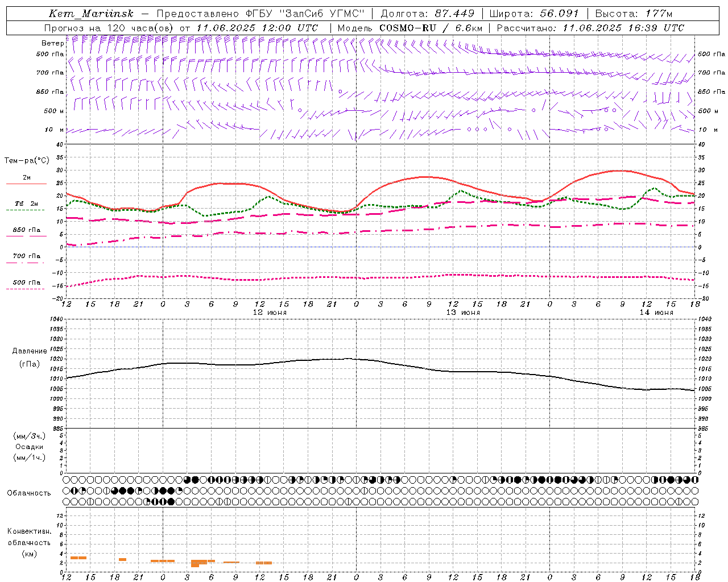Click the '10 м' wind level label on left
The image size is (728, 582).
pyautogui.click(x=55, y=130)
